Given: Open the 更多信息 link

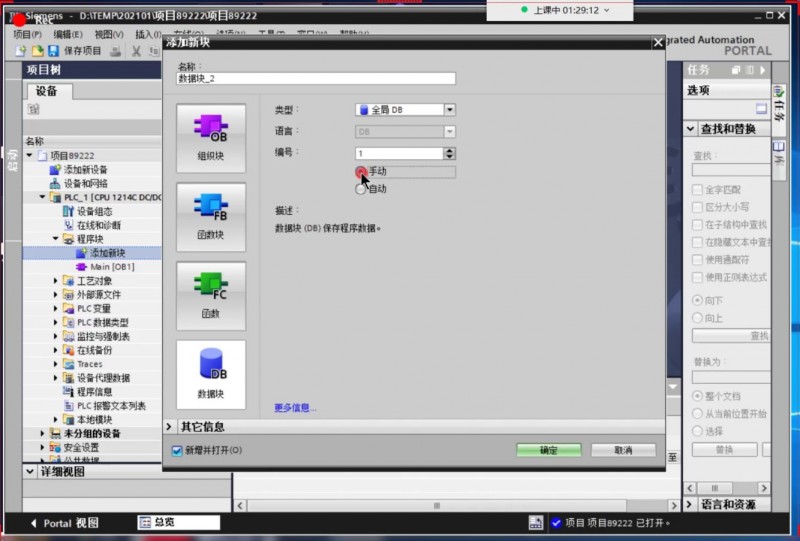Looking at the screenshot, I should (295, 408).
